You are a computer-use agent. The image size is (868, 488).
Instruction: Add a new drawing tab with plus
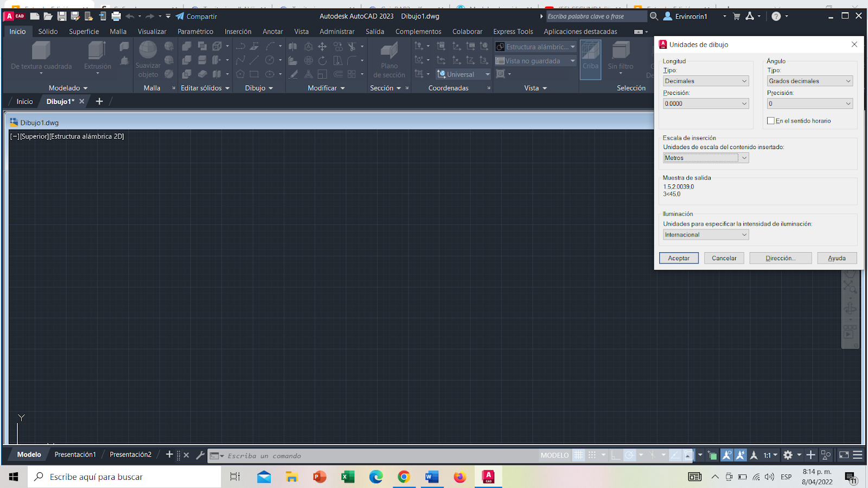pos(99,101)
